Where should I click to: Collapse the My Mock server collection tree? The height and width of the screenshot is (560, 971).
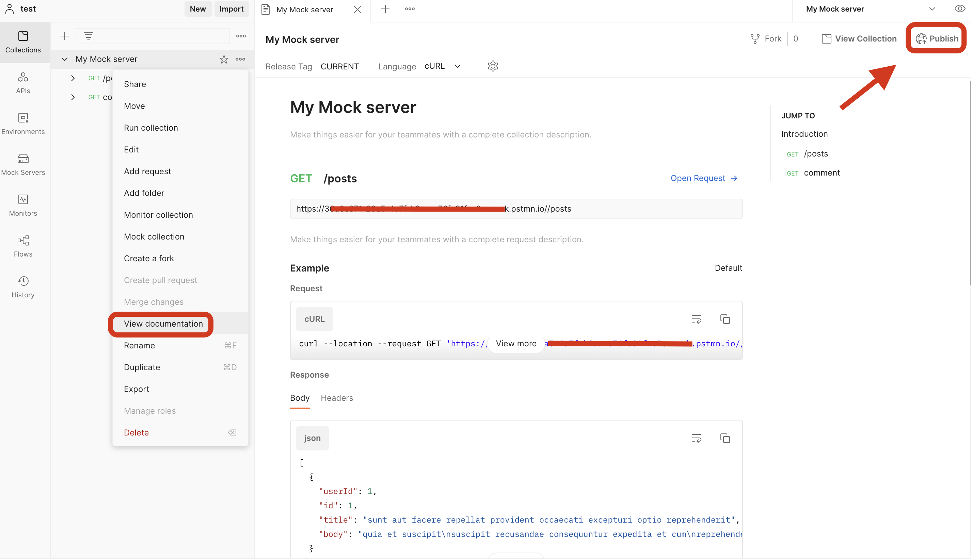65,59
